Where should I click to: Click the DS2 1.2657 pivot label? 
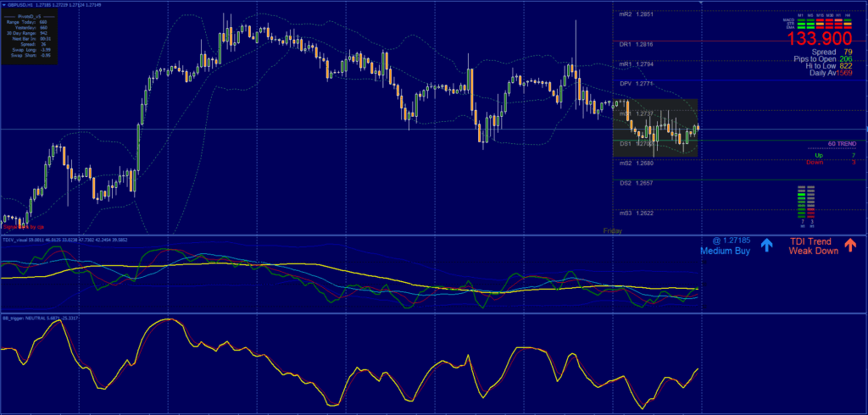[x=636, y=183]
